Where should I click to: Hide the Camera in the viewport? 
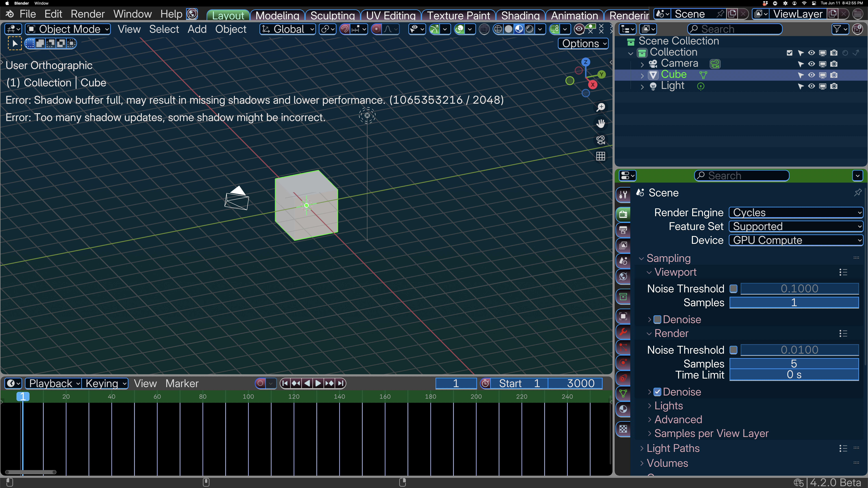811,64
